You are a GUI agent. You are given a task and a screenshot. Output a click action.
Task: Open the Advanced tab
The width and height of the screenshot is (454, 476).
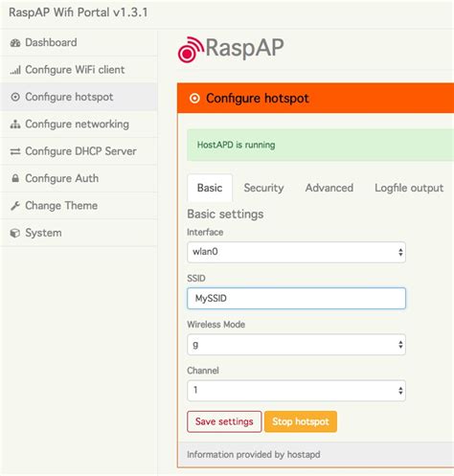coord(329,188)
